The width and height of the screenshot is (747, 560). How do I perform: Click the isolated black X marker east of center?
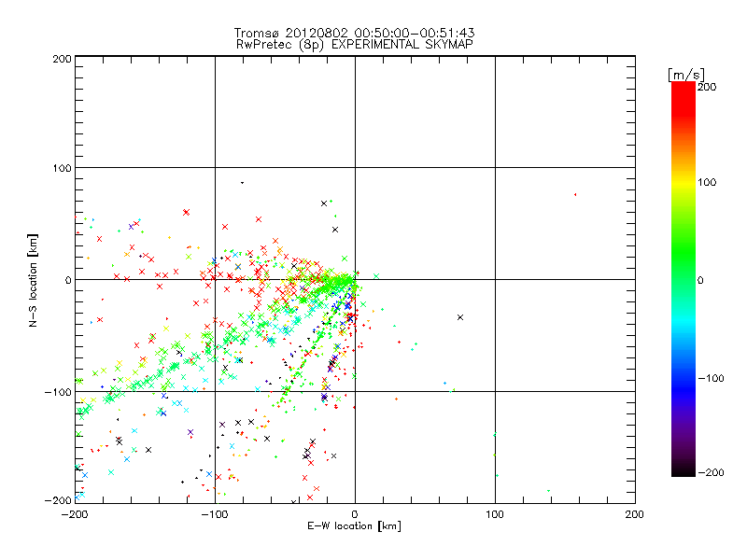point(460,317)
